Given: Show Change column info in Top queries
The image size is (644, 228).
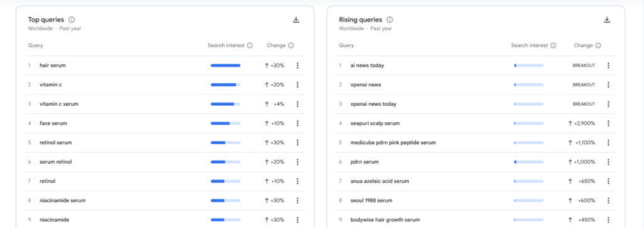Looking at the screenshot, I should 291,46.
